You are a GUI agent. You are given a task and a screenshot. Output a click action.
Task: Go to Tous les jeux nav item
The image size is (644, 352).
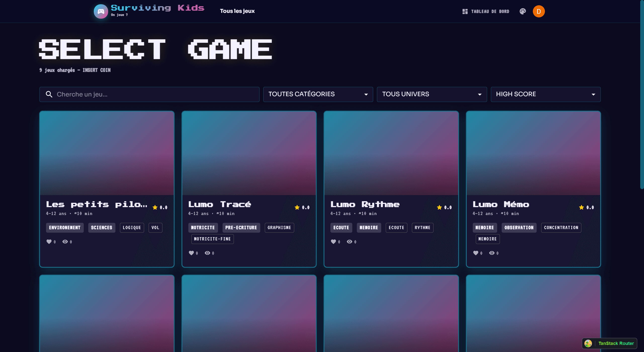pos(237,11)
